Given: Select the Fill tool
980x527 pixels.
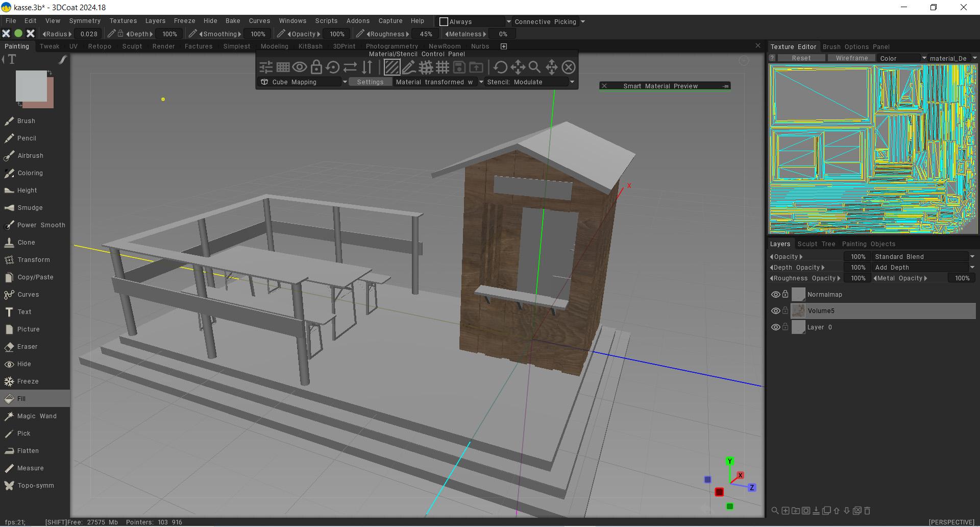Looking at the screenshot, I should click(x=35, y=399).
